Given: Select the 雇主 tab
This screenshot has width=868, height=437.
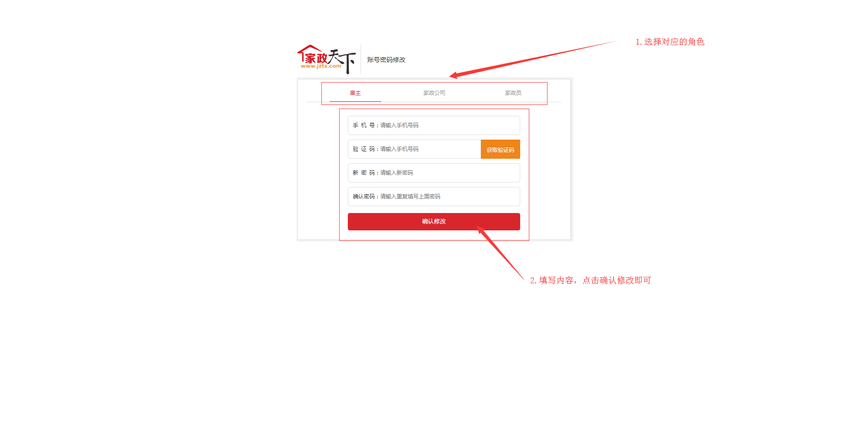Looking at the screenshot, I should point(355,93).
